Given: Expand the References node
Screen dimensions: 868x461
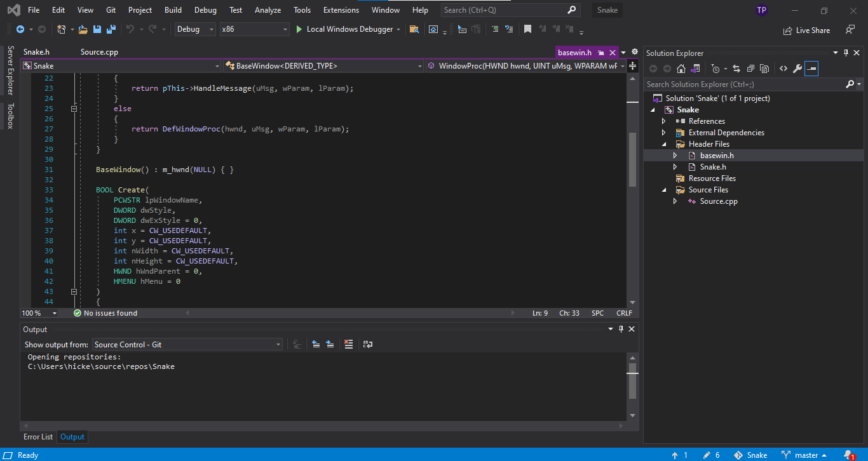Looking at the screenshot, I should [x=664, y=121].
